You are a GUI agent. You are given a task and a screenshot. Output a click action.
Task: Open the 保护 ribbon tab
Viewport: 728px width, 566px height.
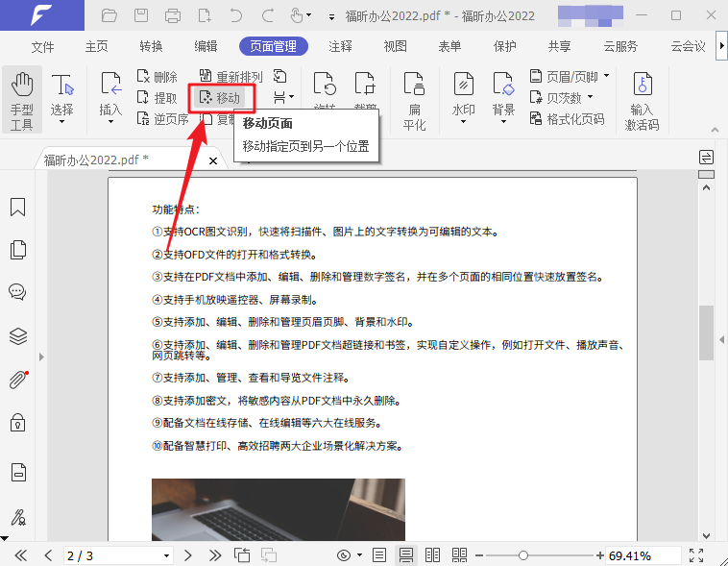tap(504, 46)
